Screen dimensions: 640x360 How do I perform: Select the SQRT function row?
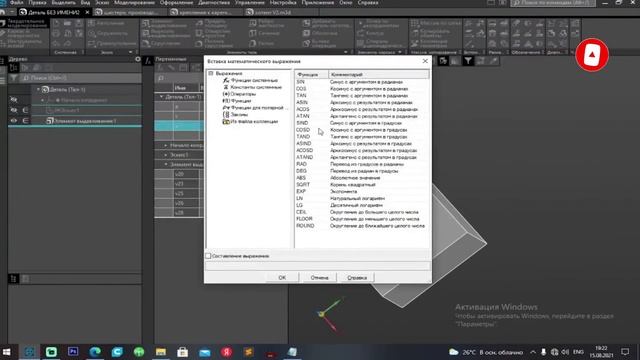click(x=361, y=184)
